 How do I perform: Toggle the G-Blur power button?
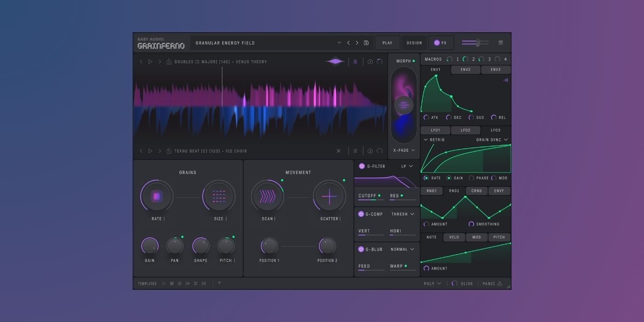coord(361,249)
